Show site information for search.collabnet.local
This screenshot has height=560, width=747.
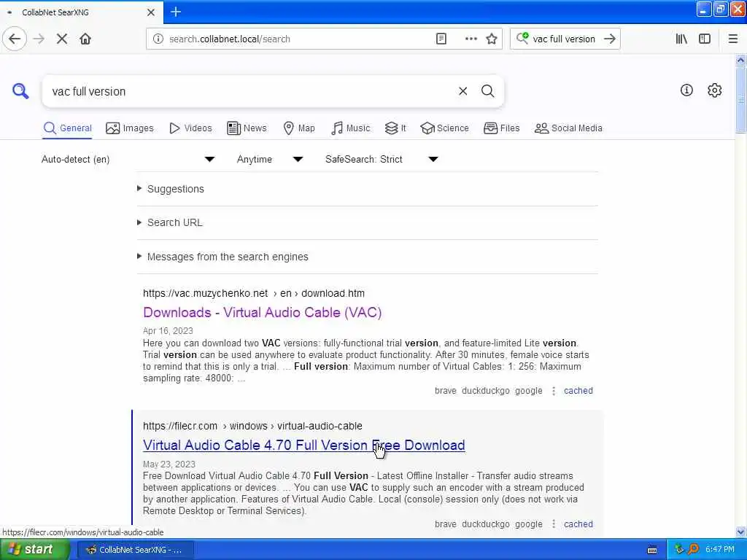[x=158, y=39]
